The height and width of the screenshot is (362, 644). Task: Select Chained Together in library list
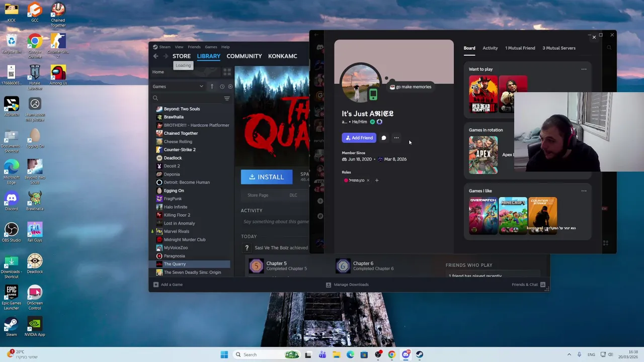click(181, 133)
